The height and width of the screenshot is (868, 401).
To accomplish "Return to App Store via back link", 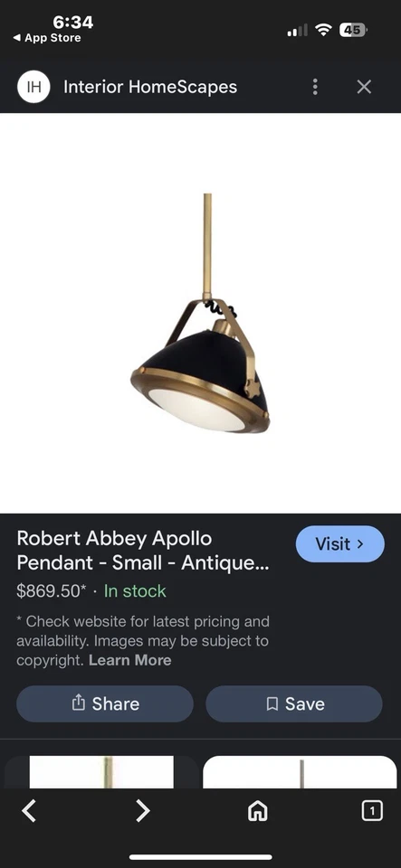I will pos(47,38).
